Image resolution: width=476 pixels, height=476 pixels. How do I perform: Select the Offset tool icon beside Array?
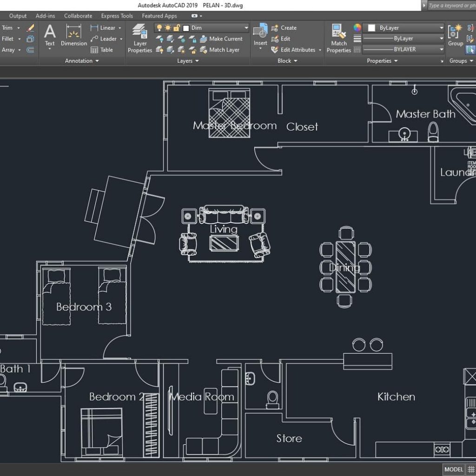point(30,50)
